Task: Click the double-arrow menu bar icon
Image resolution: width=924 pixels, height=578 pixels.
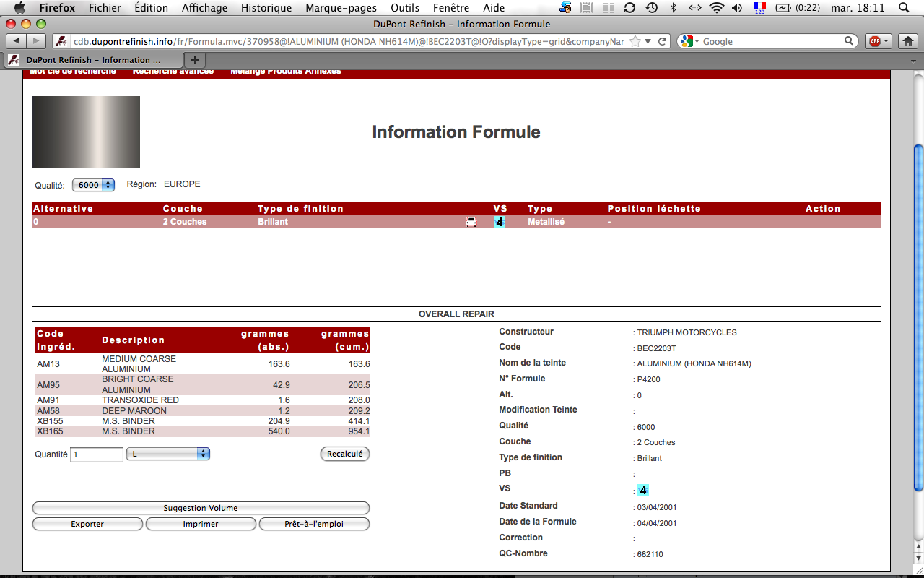Action: click(694, 8)
